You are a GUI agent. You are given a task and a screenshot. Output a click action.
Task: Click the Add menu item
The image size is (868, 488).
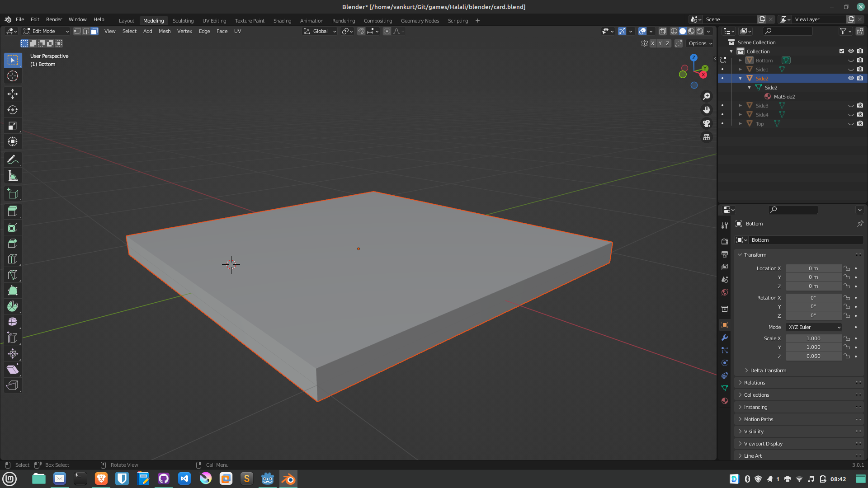point(147,30)
